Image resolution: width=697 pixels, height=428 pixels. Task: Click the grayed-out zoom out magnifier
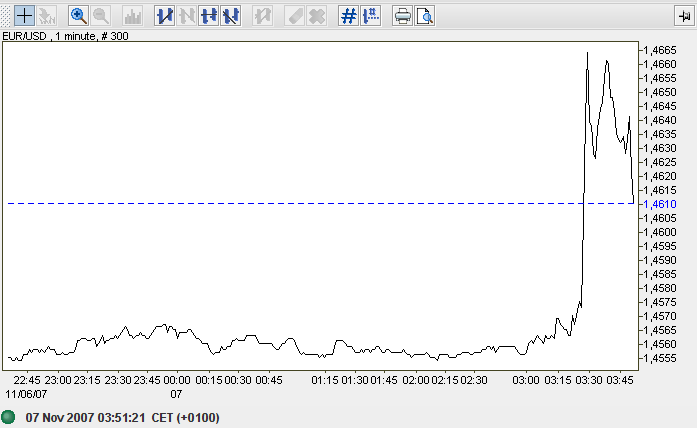coord(101,16)
